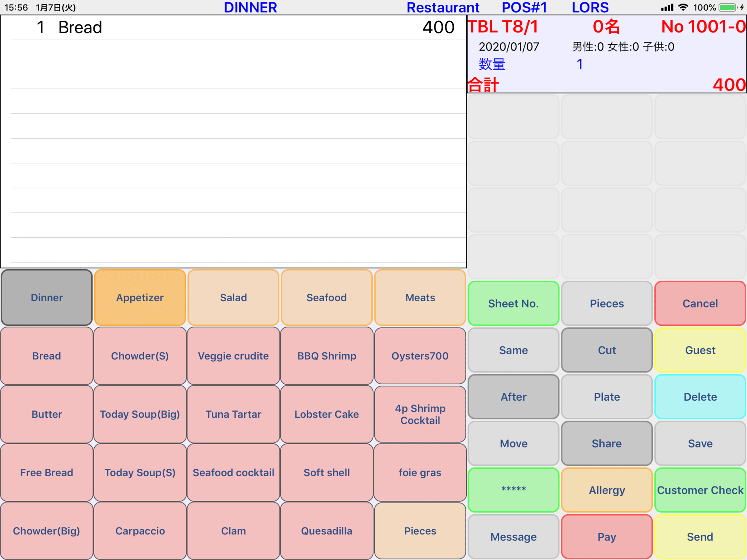747x560 pixels.
Task: Add BBQ Shrimp item
Action: tap(326, 356)
